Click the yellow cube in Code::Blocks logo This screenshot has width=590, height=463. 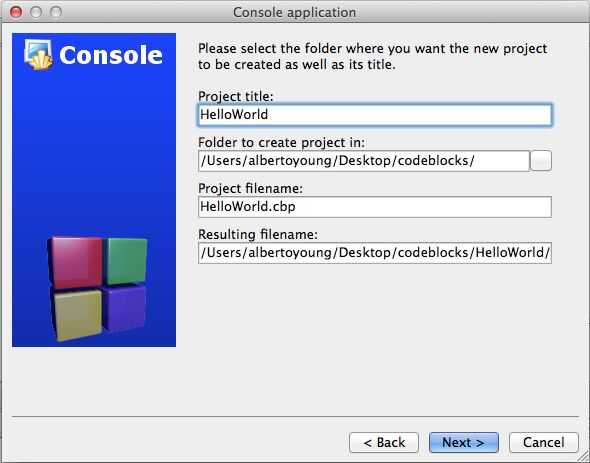[78, 315]
